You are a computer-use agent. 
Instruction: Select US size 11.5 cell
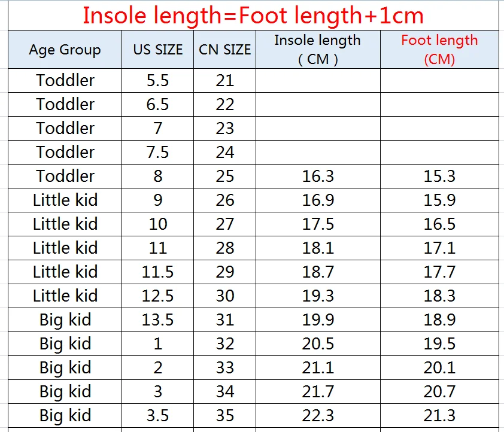[158, 272]
